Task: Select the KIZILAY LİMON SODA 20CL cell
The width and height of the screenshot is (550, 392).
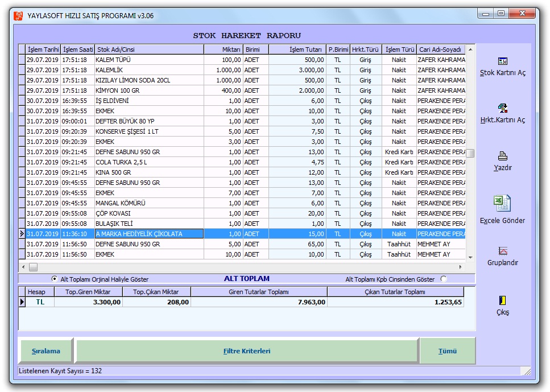Action: pyautogui.click(x=149, y=80)
